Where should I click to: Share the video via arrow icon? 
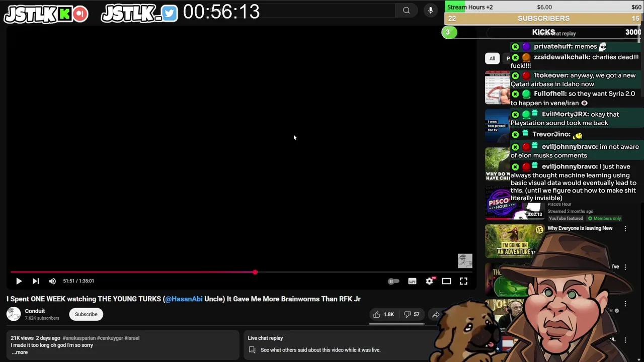436,314
